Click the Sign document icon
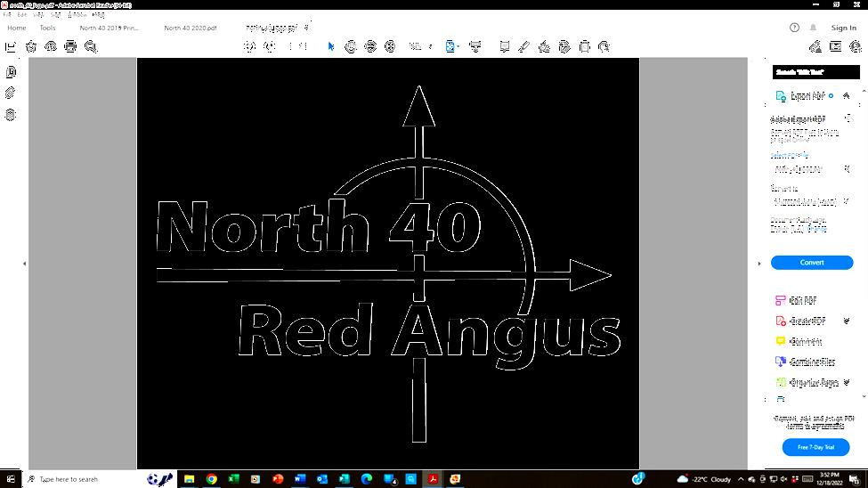 tap(544, 46)
